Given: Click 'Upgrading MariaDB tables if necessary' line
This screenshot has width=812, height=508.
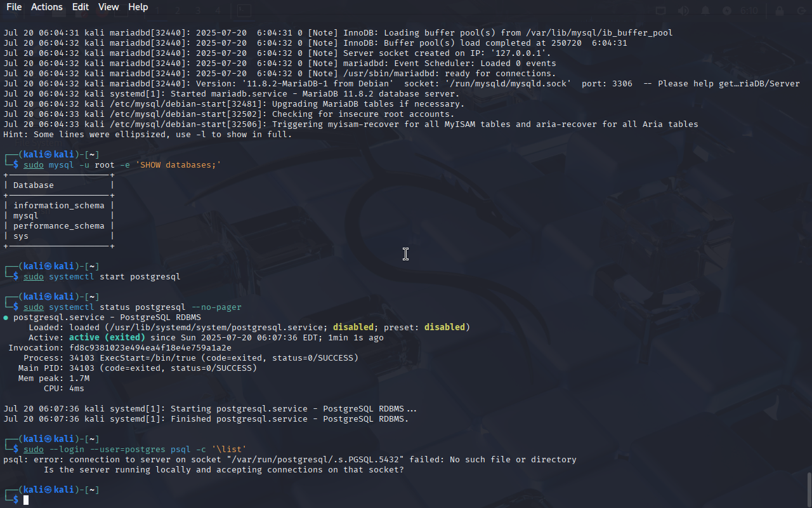Looking at the screenshot, I should tap(234, 104).
